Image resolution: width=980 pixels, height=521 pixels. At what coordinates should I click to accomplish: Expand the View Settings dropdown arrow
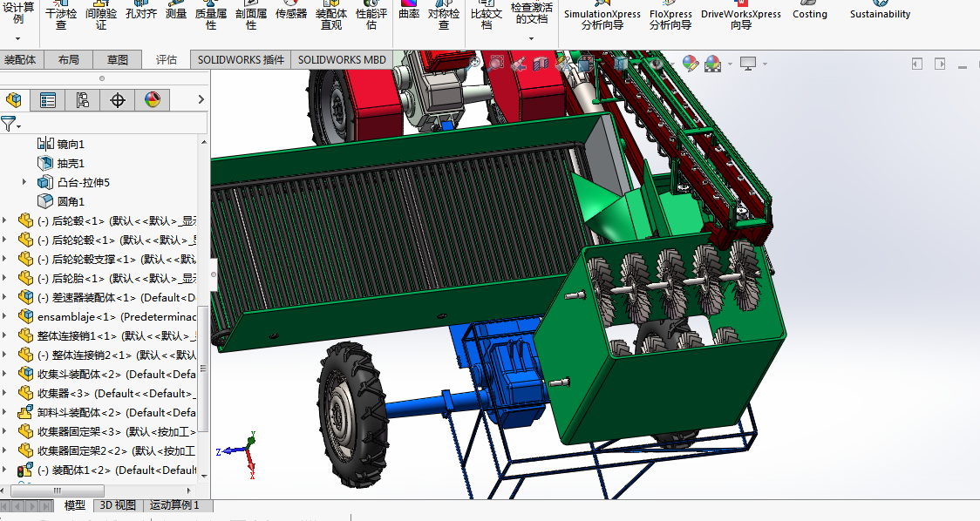click(x=765, y=64)
